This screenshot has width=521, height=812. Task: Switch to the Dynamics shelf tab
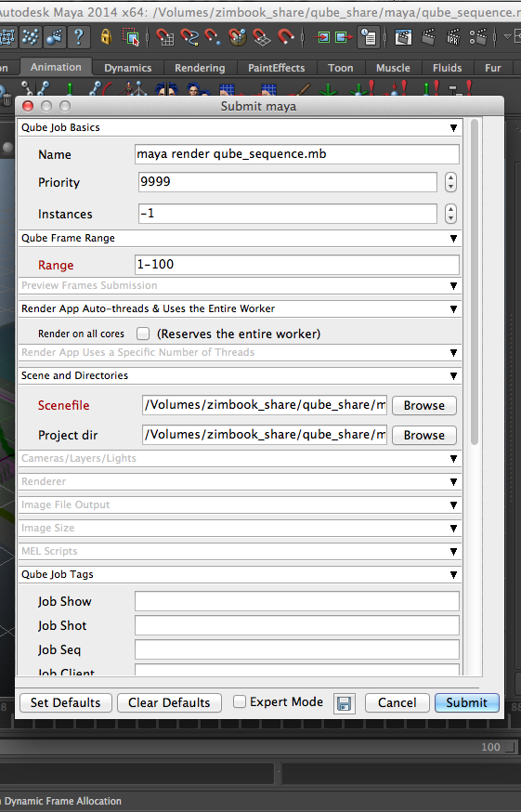point(128,68)
